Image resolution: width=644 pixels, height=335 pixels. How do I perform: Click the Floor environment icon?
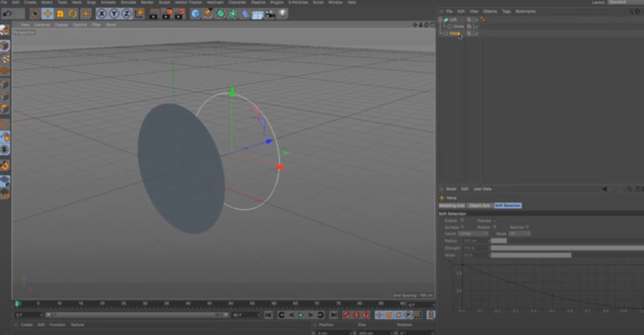(257, 15)
